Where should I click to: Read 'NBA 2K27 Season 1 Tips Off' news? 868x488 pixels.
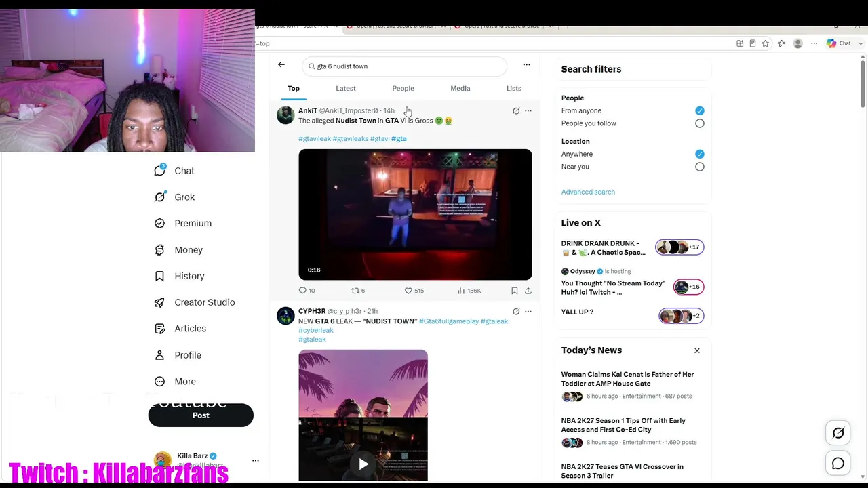633,431
